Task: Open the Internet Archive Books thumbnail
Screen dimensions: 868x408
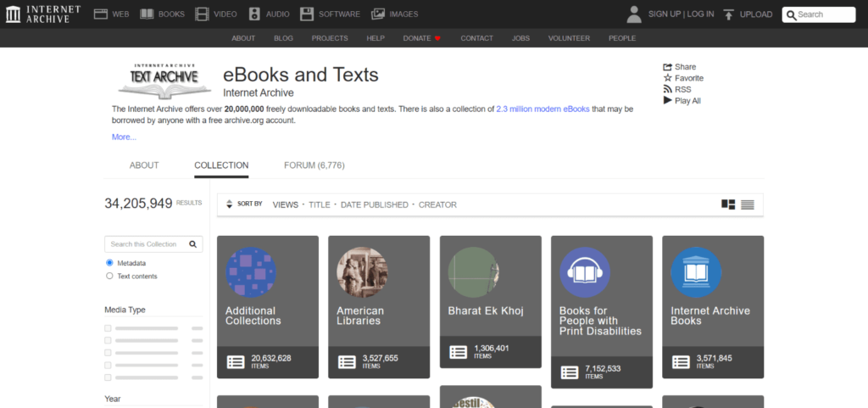Action: coord(696,272)
